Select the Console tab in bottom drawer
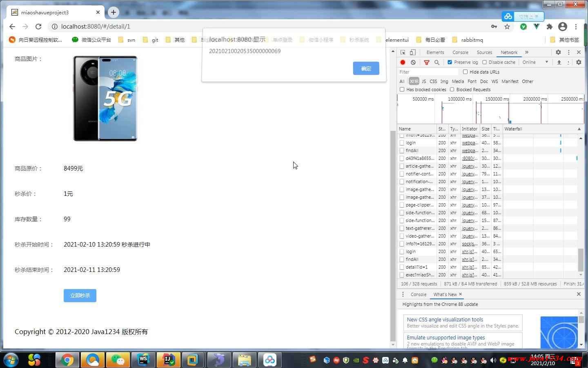This screenshot has width=588, height=368. [x=418, y=294]
